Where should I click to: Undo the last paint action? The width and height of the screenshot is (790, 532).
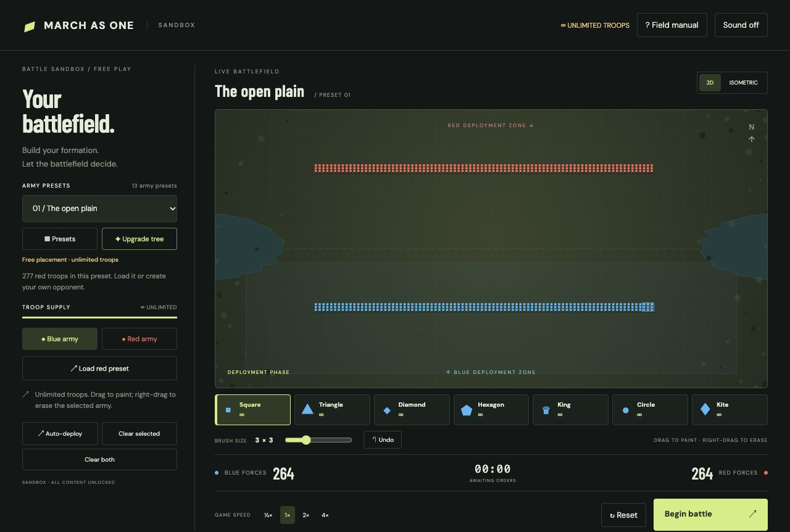pyautogui.click(x=383, y=440)
